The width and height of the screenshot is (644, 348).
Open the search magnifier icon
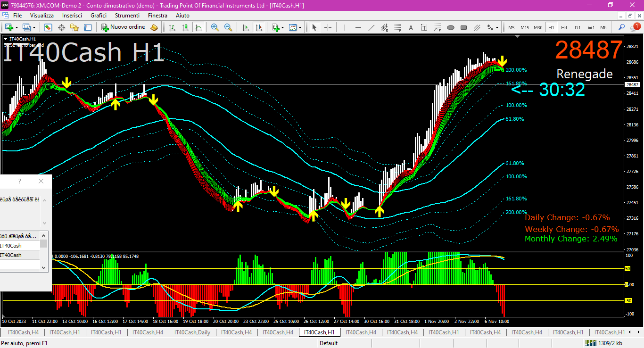(x=622, y=27)
